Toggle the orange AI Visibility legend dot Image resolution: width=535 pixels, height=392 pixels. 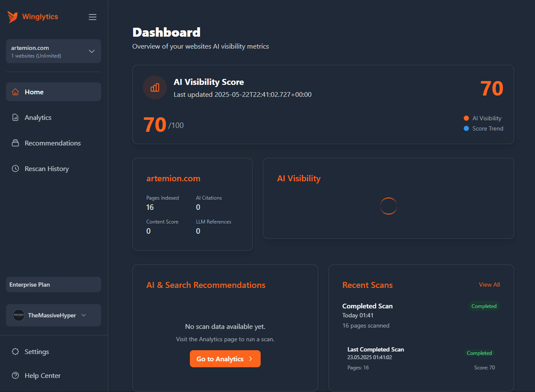466,118
